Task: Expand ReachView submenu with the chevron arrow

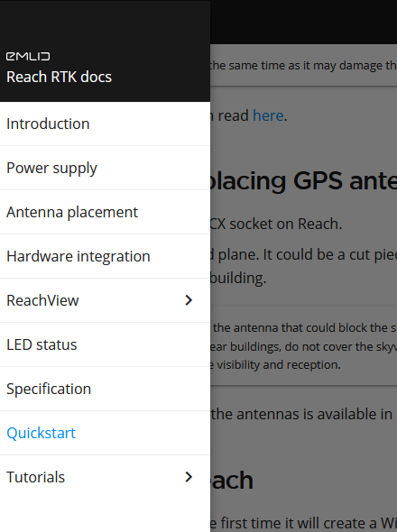Action: pyautogui.click(x=189, y=300)
